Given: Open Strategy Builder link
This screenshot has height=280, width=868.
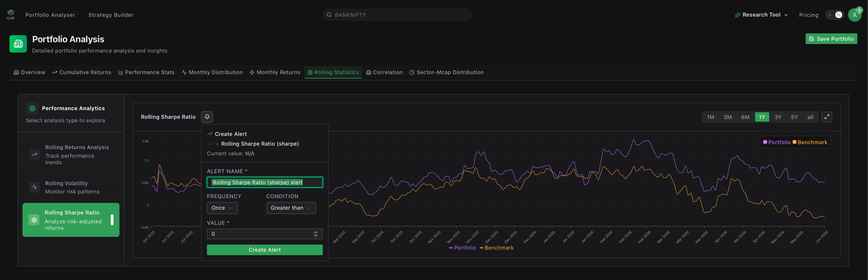Looking at the screenshot, I should point(111,15).
